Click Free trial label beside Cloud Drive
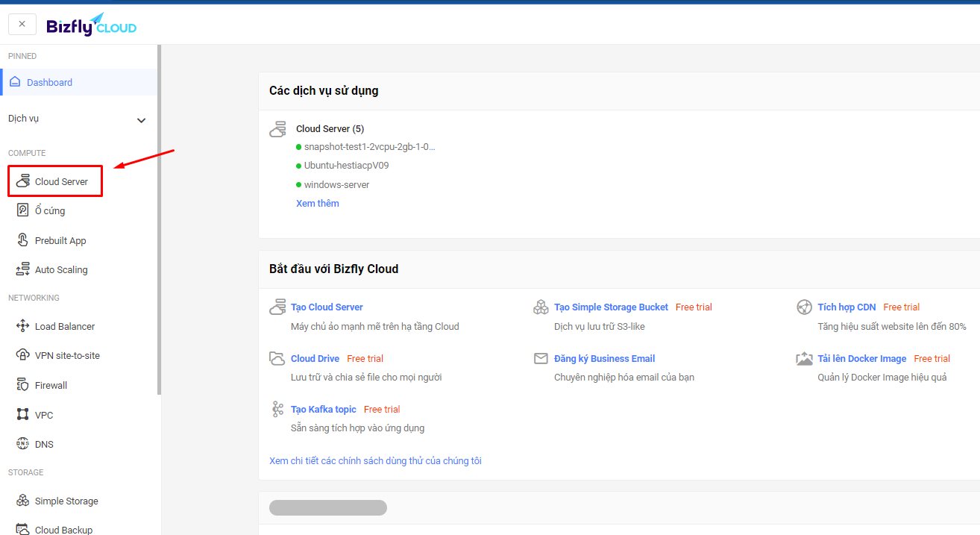Viewport: 980px width, 535px height. point(365,358)
